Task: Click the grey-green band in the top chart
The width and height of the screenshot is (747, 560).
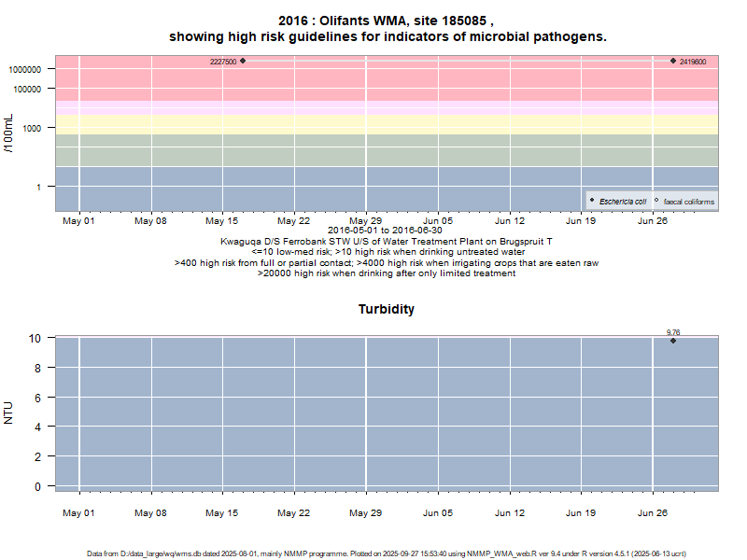Action: (x=373, y=149)
